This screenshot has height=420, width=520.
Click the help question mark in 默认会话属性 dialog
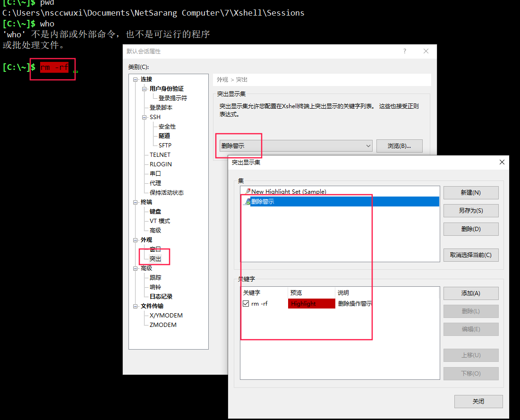pyautogui.click(x=405, y=51)
